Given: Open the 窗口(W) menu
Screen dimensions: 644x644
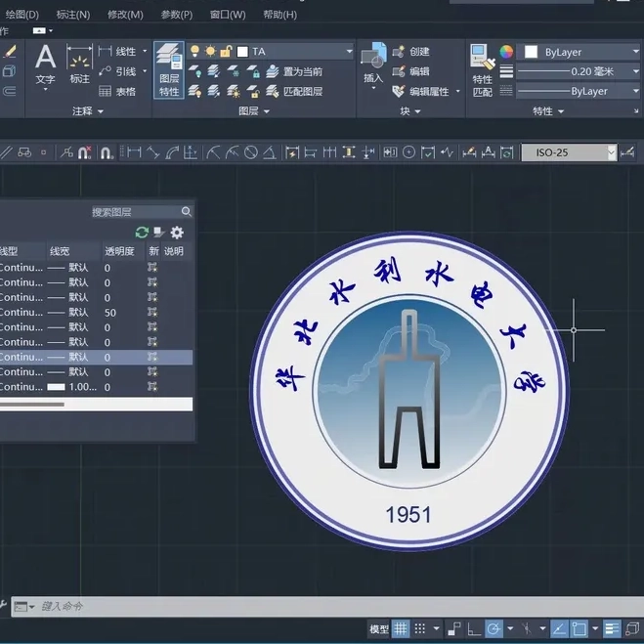Looking at the screenshot, I should click(x=228, y=15).
